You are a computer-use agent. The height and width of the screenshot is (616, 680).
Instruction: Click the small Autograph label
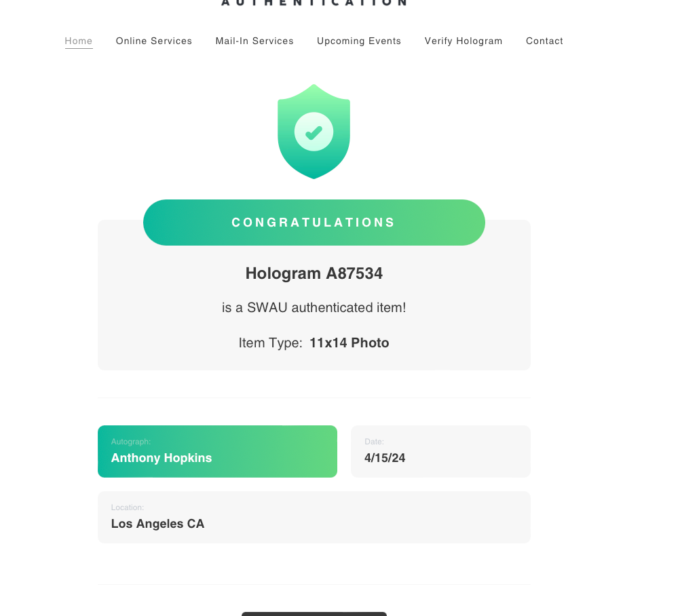click(x=131, y=442)
